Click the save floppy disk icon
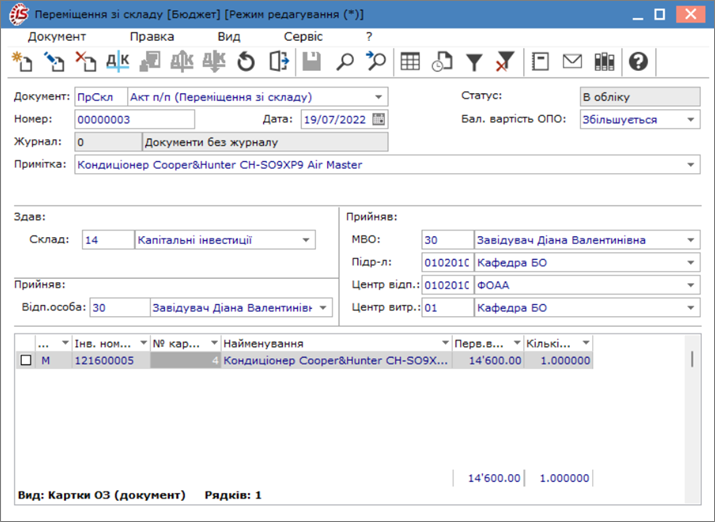The image size is (715, 522). tap(312, 62)
